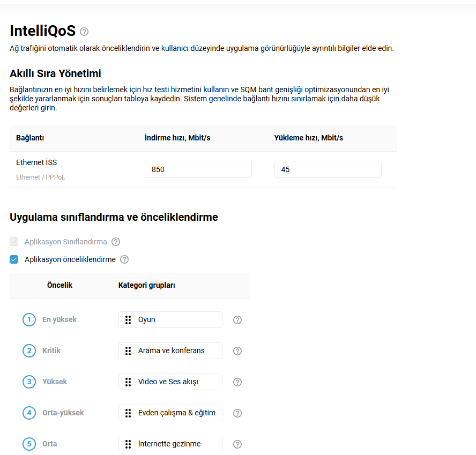
Task: Click the Aplikasyon önceliklendirme label text
Action: pyautogui.click(x=70, y=259)
